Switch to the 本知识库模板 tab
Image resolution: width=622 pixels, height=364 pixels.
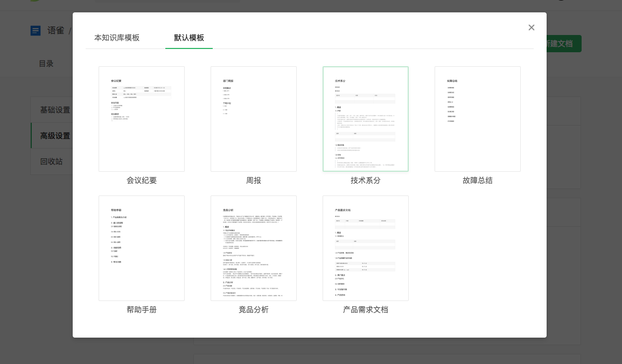[x=116, y=38]
